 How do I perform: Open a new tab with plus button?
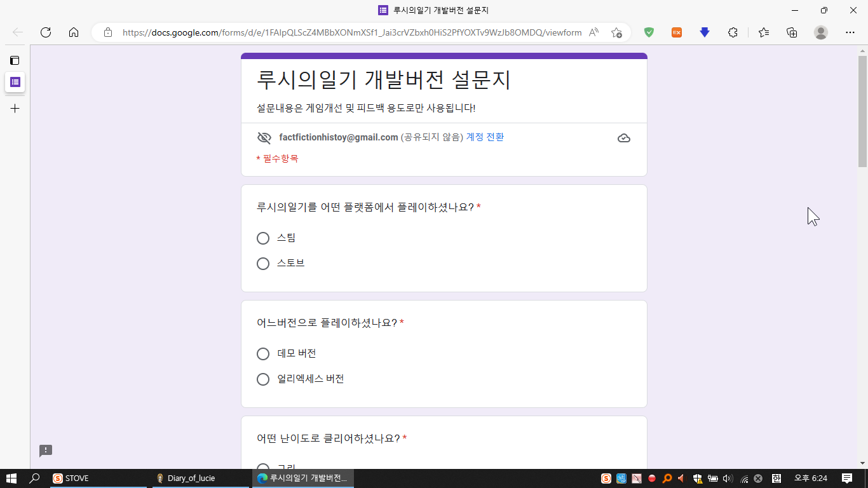pos(15,109)
